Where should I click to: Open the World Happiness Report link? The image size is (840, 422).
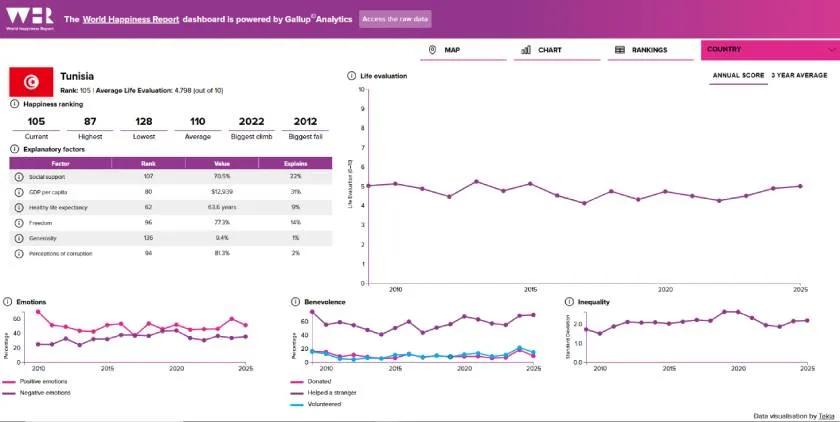[x=130, y=19]
